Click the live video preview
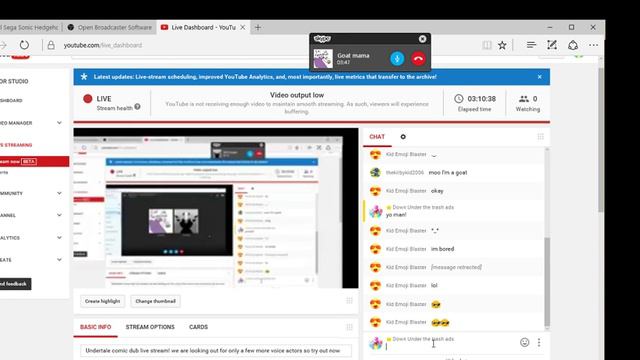Image resolution: width=640 pixels, height=360 pixels. click(x=216, y=208)
